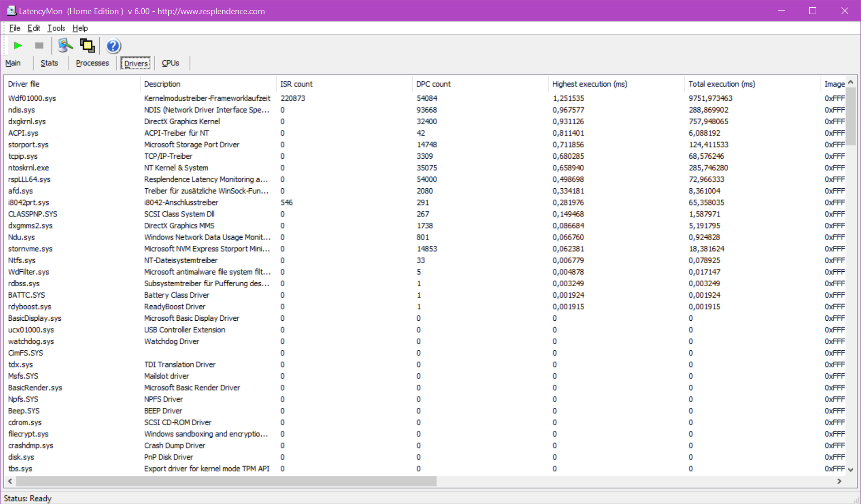Select the BATTC.SYS driver row
Image resolution: width=861 pixels, height=504 pixels.
coord(426,295)
